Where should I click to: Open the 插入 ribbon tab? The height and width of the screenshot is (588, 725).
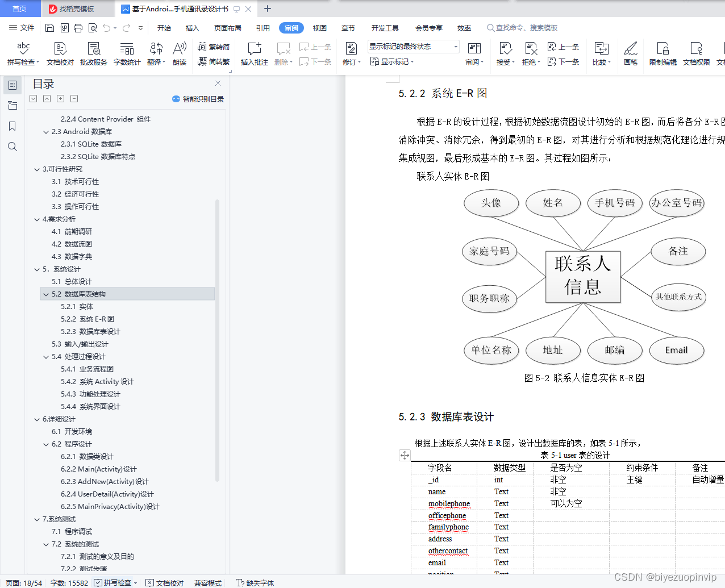click(x=193, y=28)
